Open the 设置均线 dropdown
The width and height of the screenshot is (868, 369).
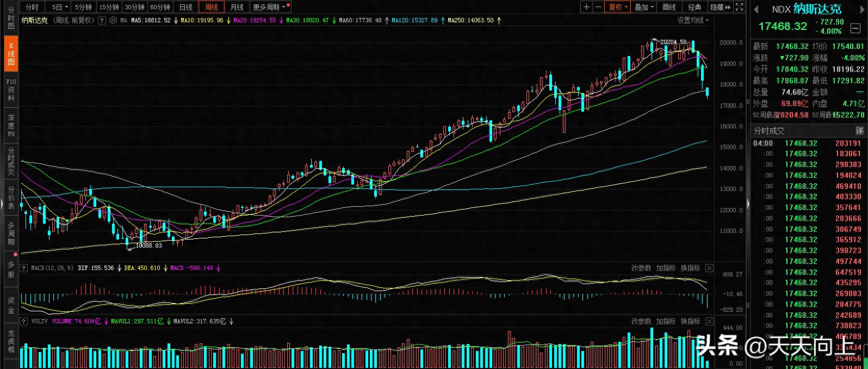693,20
